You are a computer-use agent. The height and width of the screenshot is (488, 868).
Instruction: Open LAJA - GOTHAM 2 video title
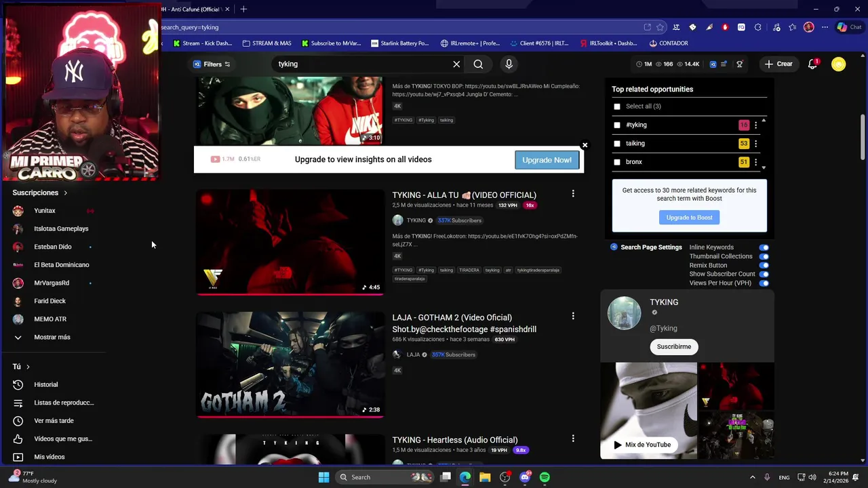tap(464, 323)
